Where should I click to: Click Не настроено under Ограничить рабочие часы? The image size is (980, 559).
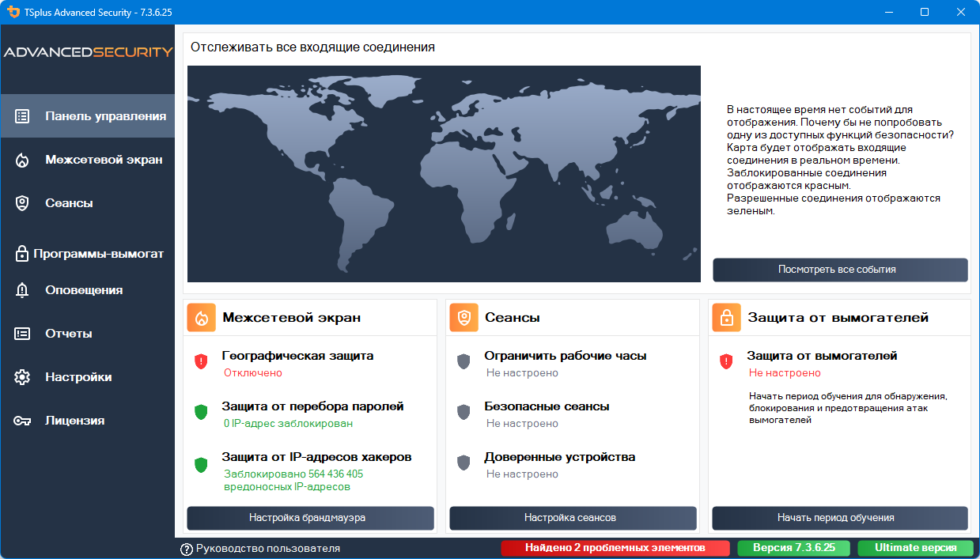click(x=522, y=373)
